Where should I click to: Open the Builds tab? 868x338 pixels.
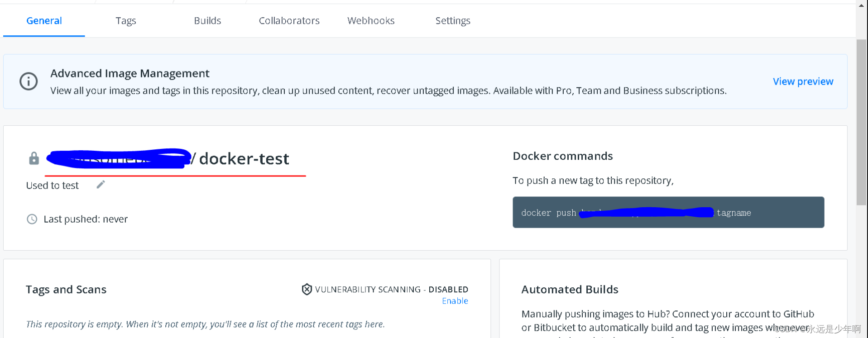(207, 21)
